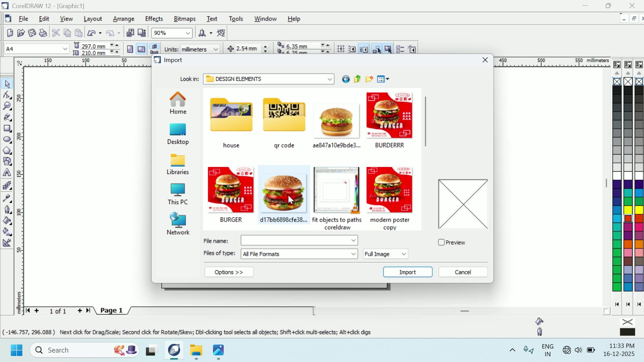Click the Open file toolbar icon
The width and height of the screenshot is (644, 362).
pos(21,33)
